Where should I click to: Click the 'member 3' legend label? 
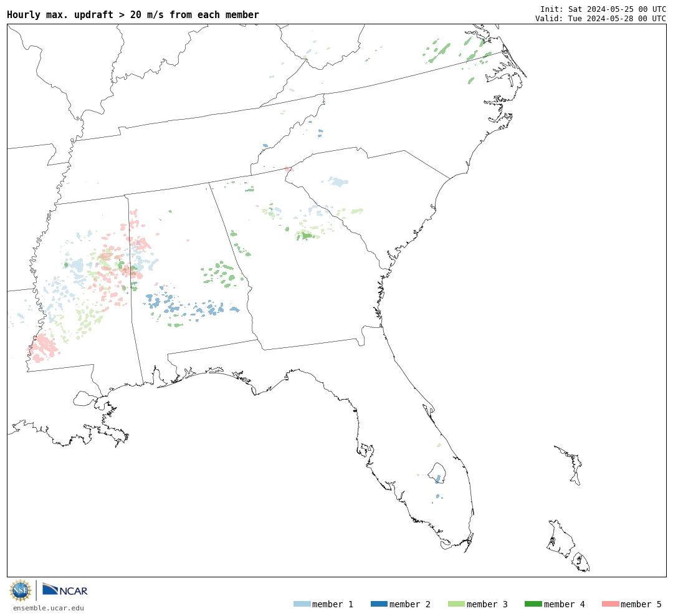click(x=487, y=604)
